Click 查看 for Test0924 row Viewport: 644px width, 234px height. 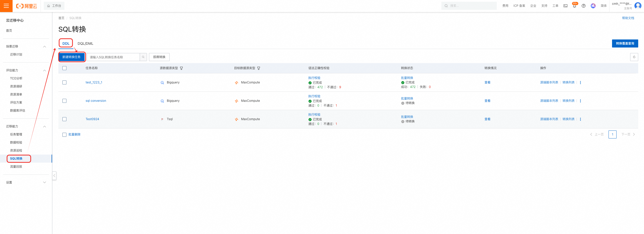pos(487,119)
